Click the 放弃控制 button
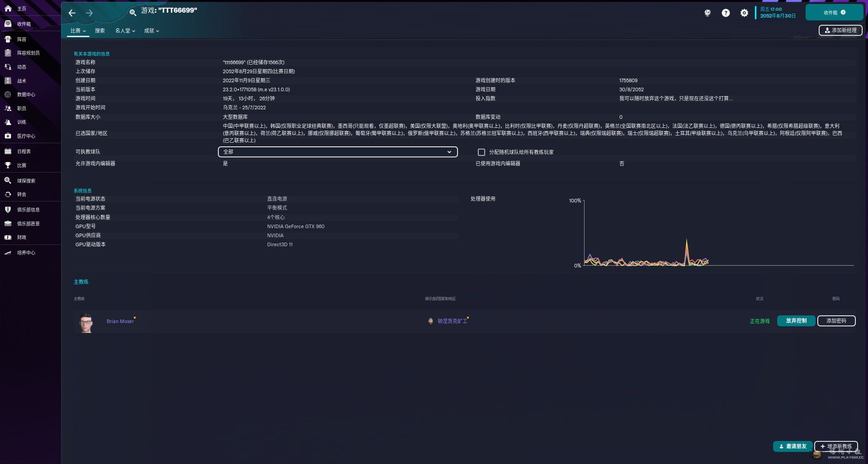The image size is (868, 464). [x=796, y=321]
